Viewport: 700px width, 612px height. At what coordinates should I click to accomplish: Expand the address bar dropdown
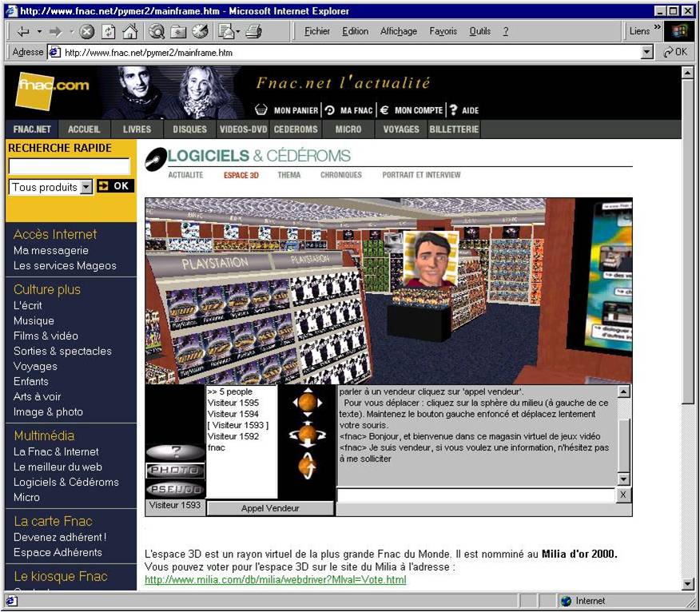pos(647,53)
